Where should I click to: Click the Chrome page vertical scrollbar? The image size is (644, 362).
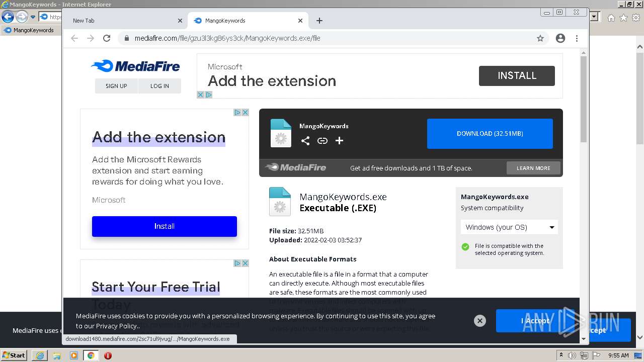click(x=584, y=99)
